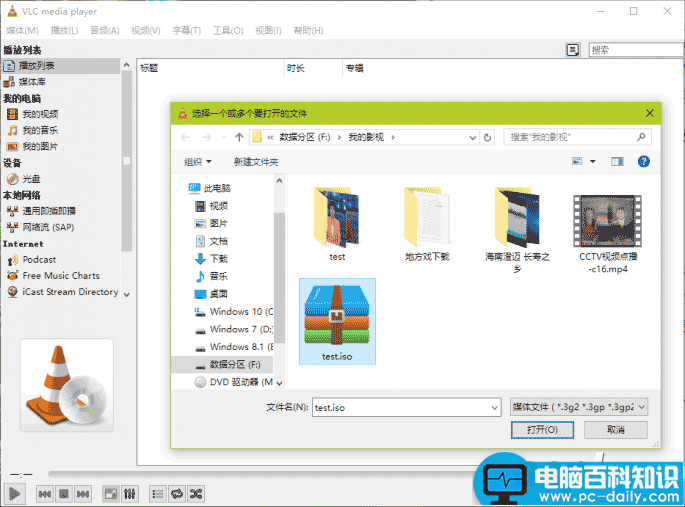This screenshot has width=685, height=507.
Task: Open the 组织 dropdown menu
Action: pos(197,162)
